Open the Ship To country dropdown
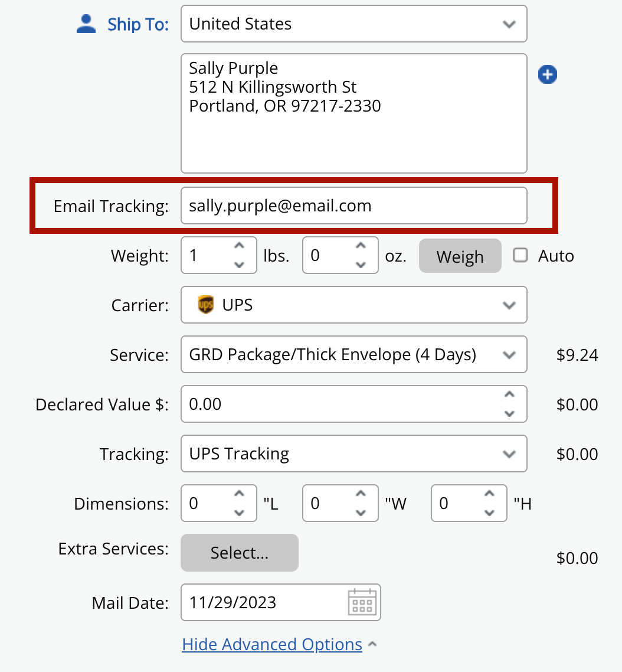The image size is (622, 672). click(x=353, y=24)
